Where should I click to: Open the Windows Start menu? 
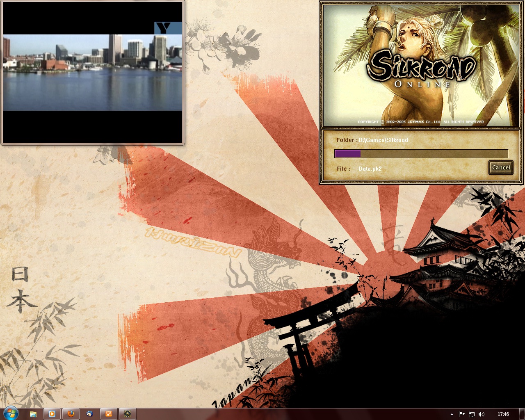(x=11, y=413)
